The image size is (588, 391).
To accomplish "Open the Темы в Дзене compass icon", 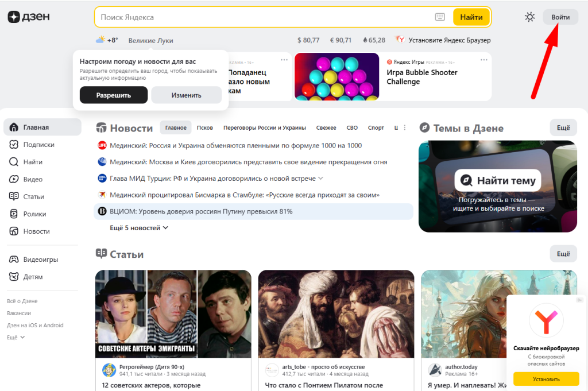I will (x=424, y=127).
